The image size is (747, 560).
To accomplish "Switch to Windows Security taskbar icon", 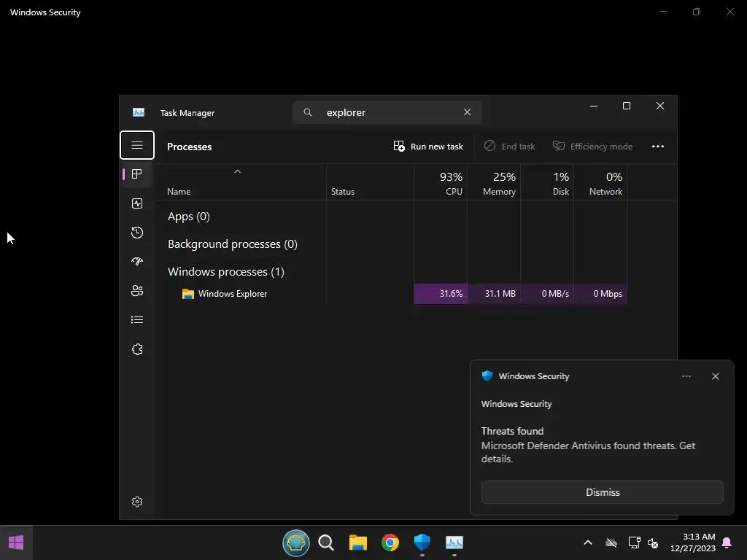I will (422, 542).
